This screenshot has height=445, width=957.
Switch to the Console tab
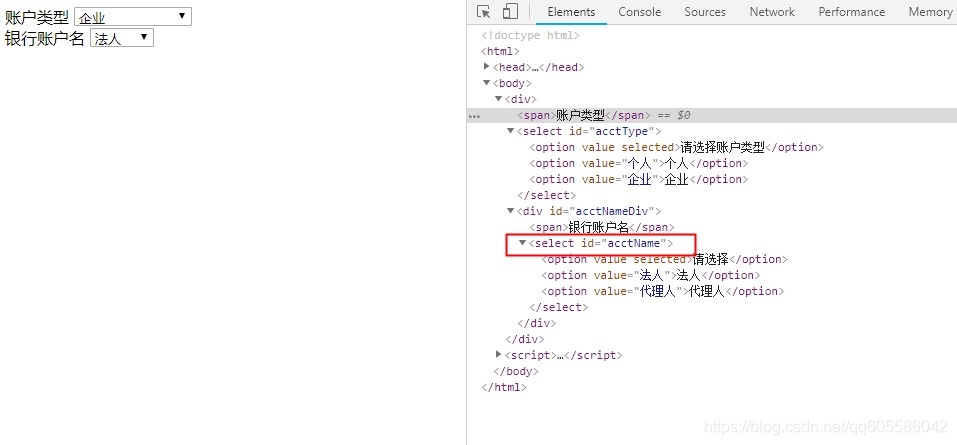coord(640,12)
